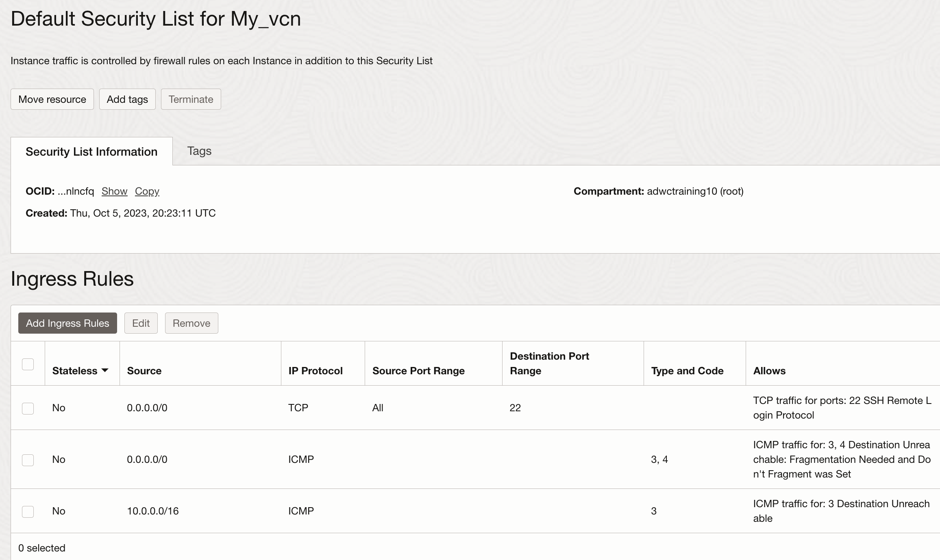Click the Allows column header

768,370
